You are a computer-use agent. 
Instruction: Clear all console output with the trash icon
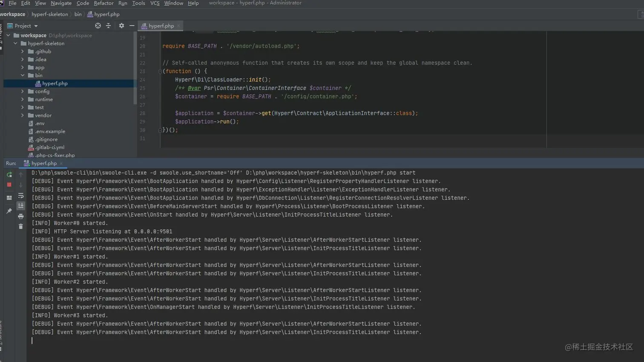(20, 227)
